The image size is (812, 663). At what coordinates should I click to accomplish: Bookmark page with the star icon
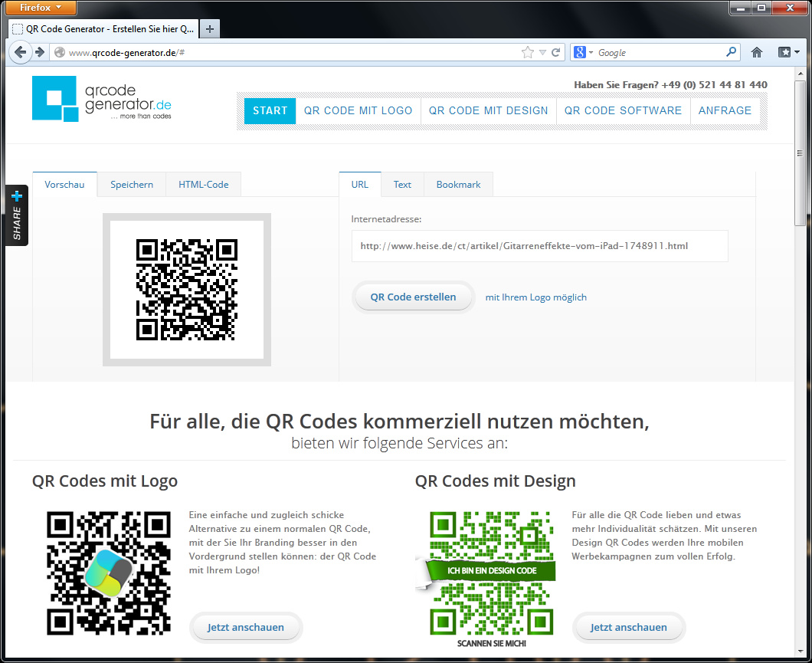[x=527, y=52]
